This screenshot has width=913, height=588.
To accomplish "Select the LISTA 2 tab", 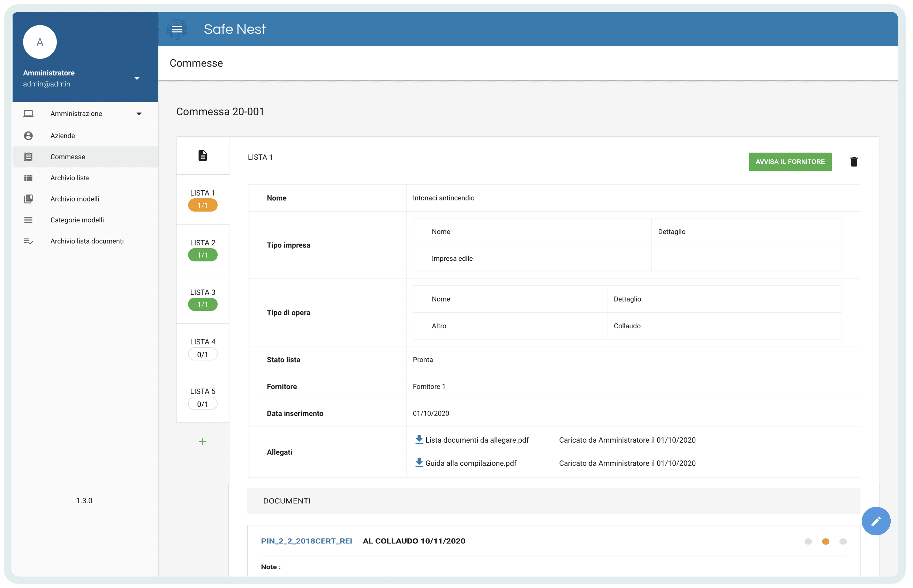I will [203, 249].
